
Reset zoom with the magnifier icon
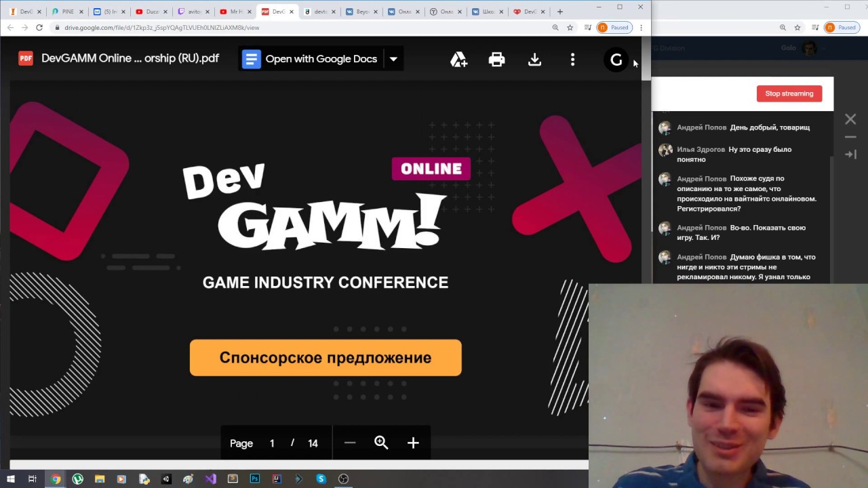coord(381,443)
